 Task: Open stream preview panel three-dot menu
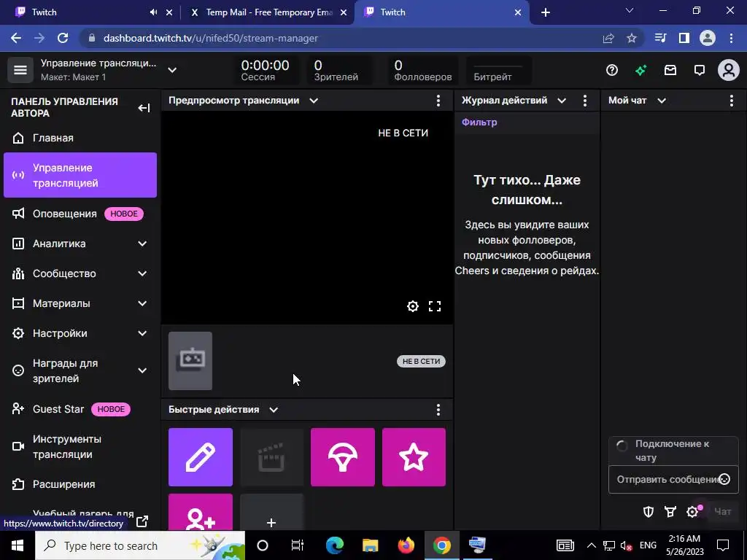pos(438,101)
